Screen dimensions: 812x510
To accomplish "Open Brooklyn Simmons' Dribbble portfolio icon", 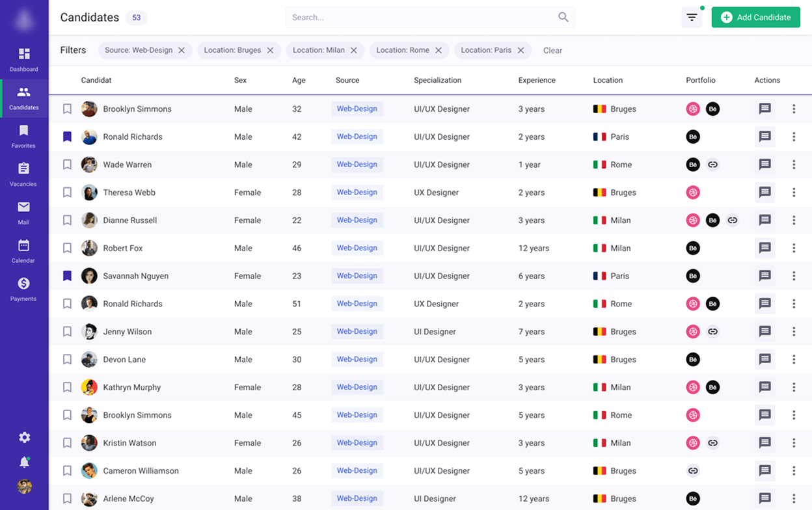I will 692,109.
